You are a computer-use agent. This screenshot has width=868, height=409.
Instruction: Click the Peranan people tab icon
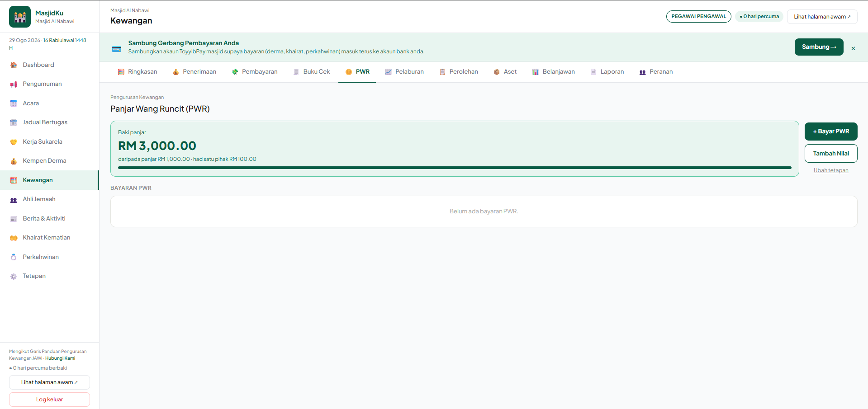(x=643, y=72)
